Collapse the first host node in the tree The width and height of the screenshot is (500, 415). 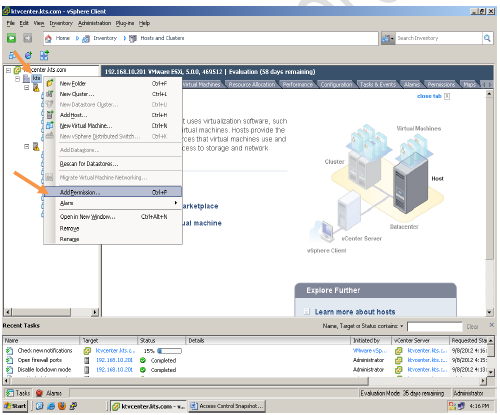(x=27, y=88)
